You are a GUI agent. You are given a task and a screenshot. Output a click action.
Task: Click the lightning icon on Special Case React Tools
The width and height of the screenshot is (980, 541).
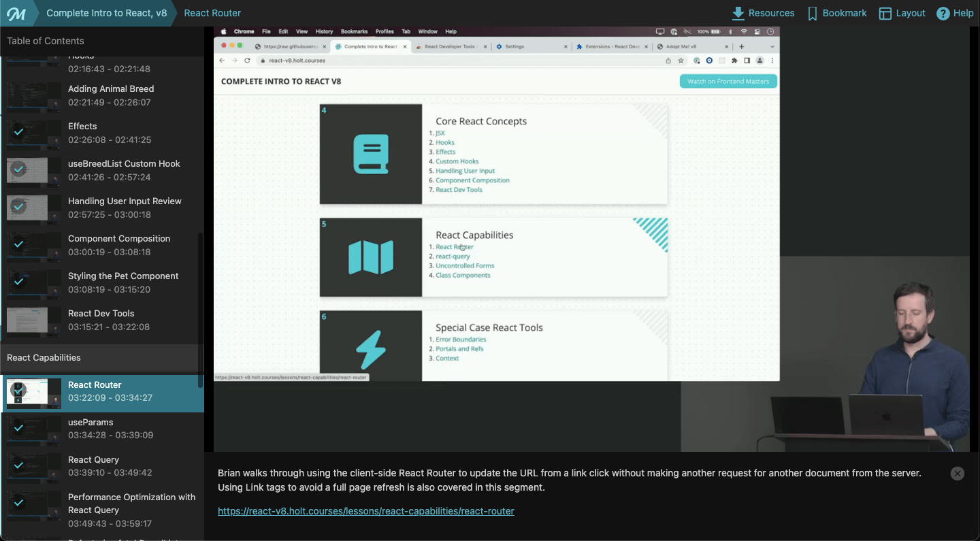point(370,346)
